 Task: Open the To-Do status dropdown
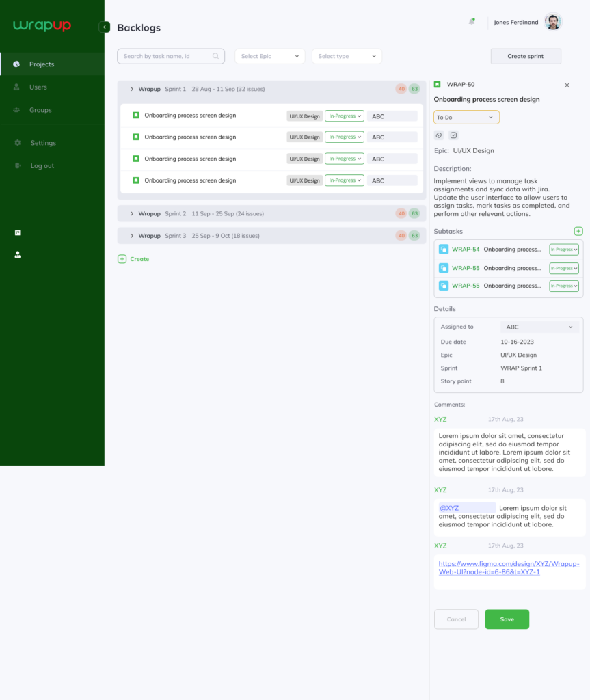pos(466,118)
